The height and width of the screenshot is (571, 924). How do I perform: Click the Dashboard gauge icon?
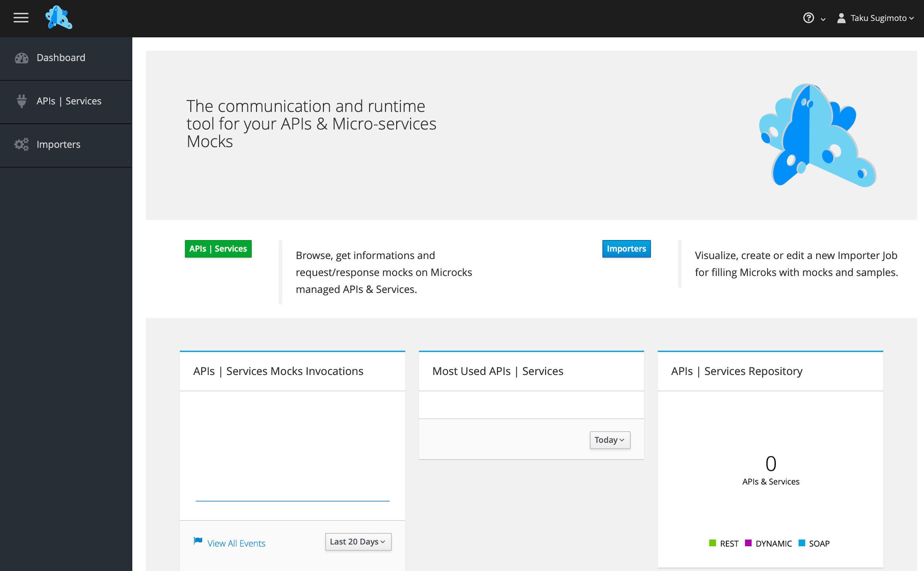pyautogui.click(x=21, y=58)
